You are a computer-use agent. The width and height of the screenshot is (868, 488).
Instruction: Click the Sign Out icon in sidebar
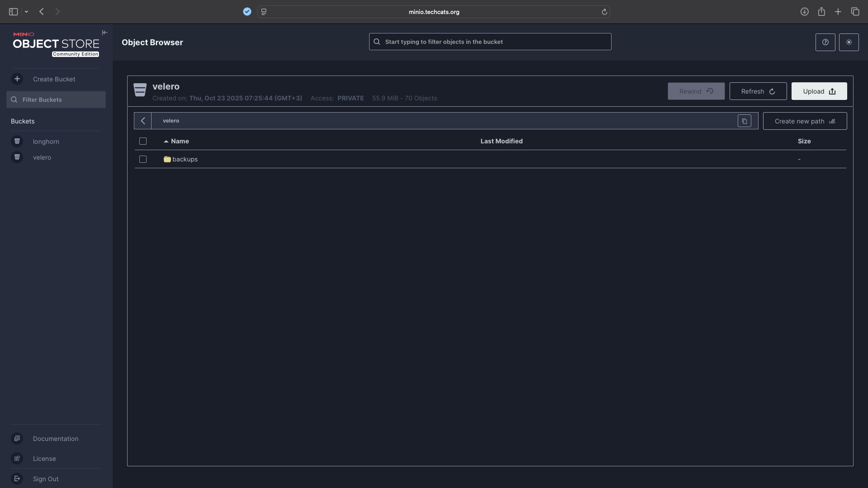(x=17, y=479)
